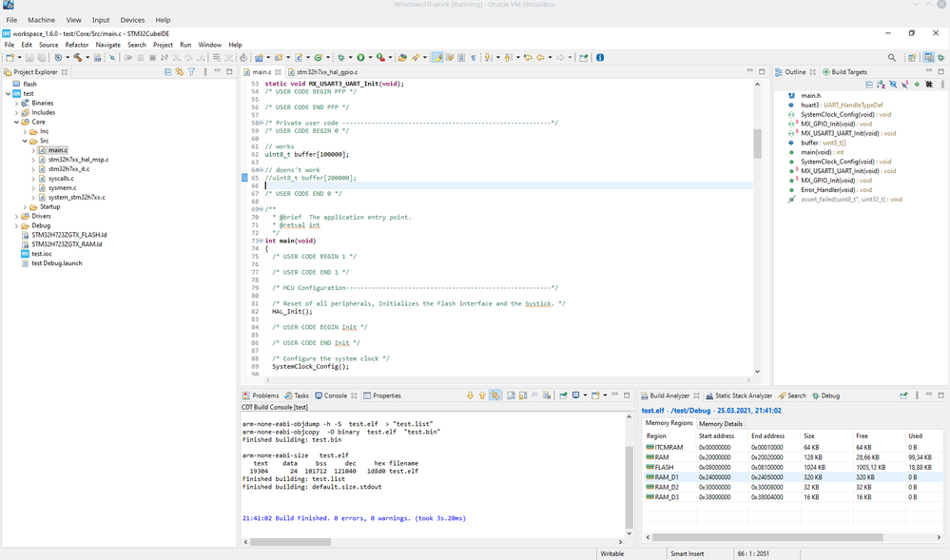
Task: Open the Debug configurations dropdown arrow
Action: (350, 58)
